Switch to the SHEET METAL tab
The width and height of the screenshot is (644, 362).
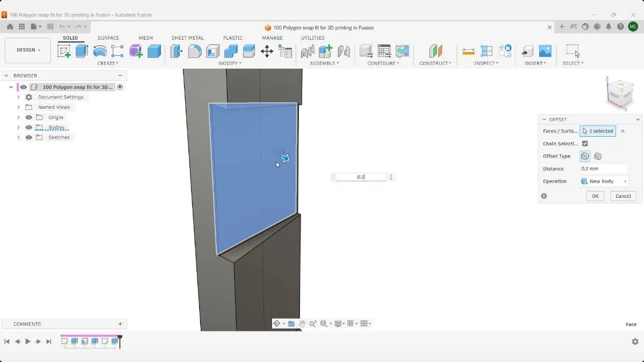[187, 38]
